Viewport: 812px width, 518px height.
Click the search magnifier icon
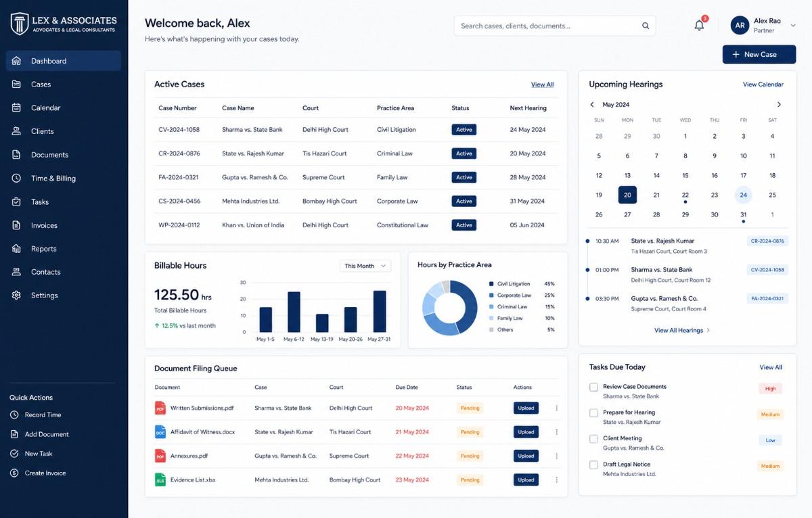click(x=646, y=26)
